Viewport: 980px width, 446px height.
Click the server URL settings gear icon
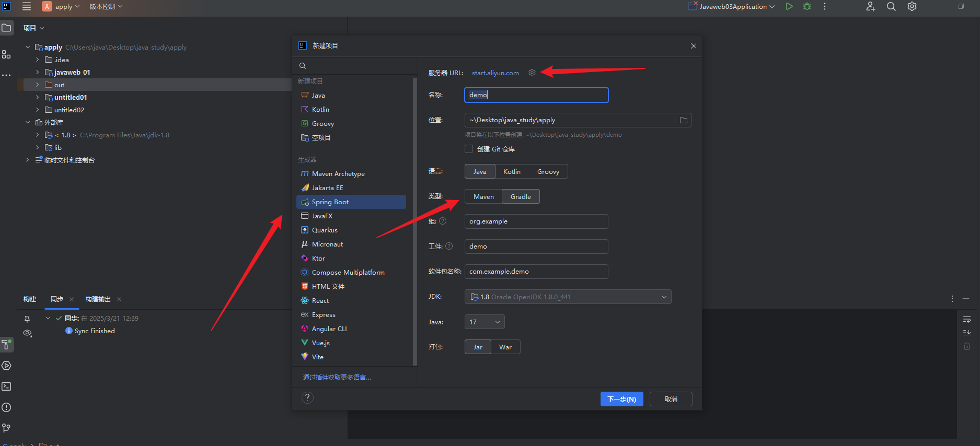coord(532,73)
